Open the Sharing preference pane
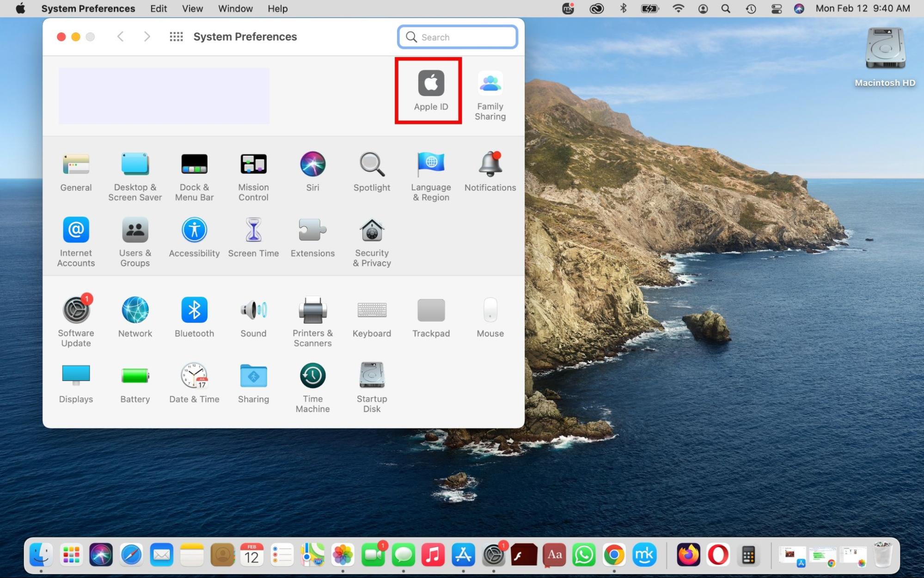The height and width of the screenshot is (578, 924). (253, 383)
